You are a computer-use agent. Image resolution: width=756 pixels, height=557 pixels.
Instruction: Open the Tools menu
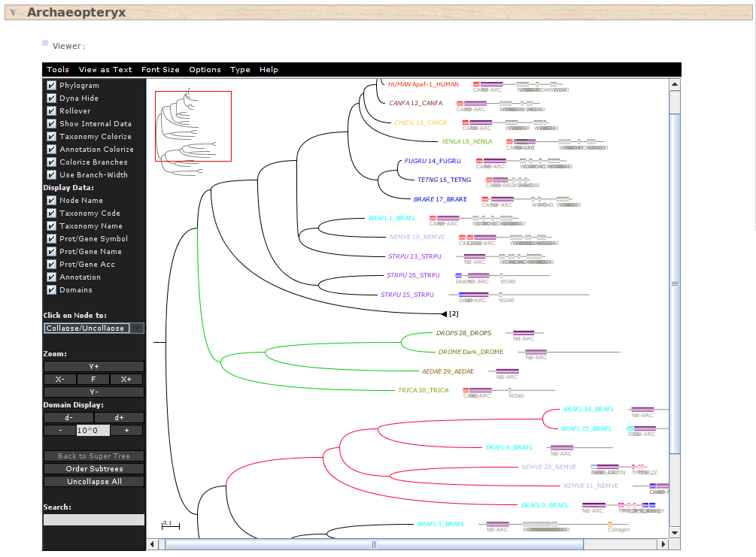(58, 70)
